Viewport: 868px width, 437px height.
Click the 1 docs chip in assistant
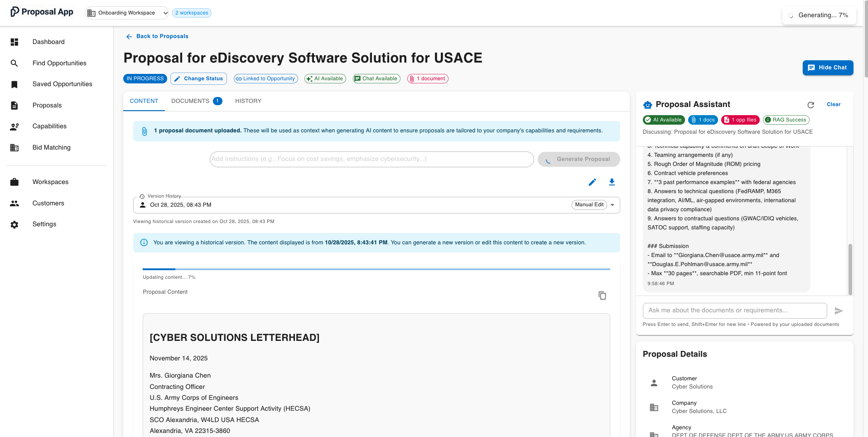pyautogui.click(x=703, y=120)
